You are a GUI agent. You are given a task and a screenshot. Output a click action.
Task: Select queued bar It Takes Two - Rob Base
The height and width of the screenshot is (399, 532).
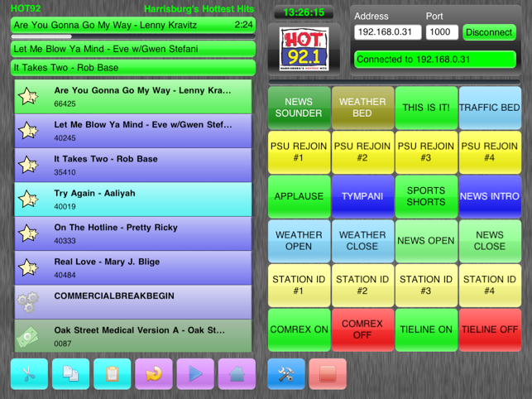coord(133,68)
